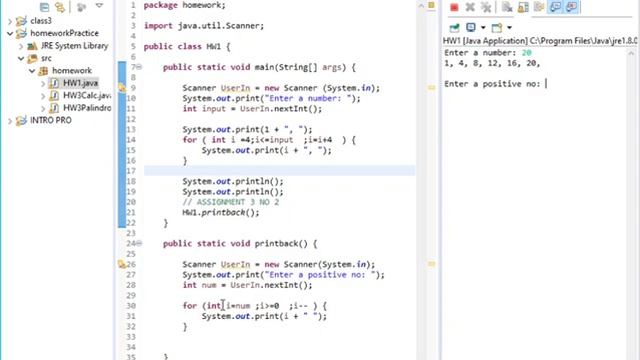The height and width of the screenshot is (360, 640).
Task: Click the class3 project icon
Action: pos(21,21)
